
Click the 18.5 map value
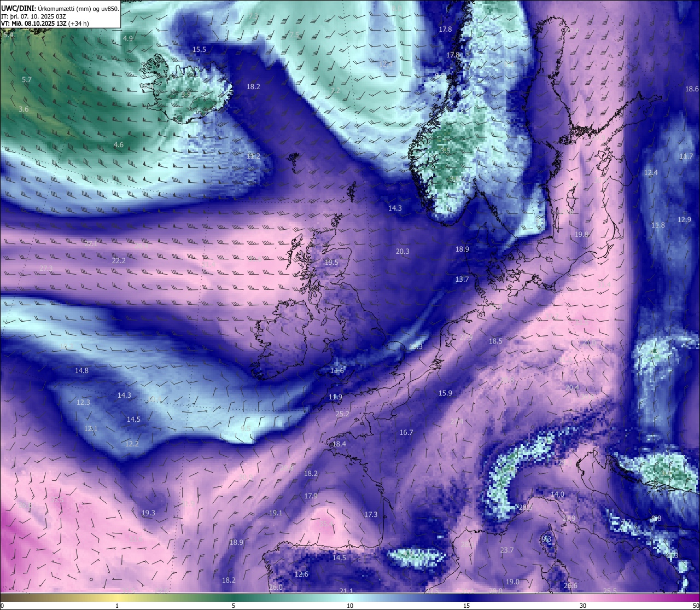click(x=495, y=341)
